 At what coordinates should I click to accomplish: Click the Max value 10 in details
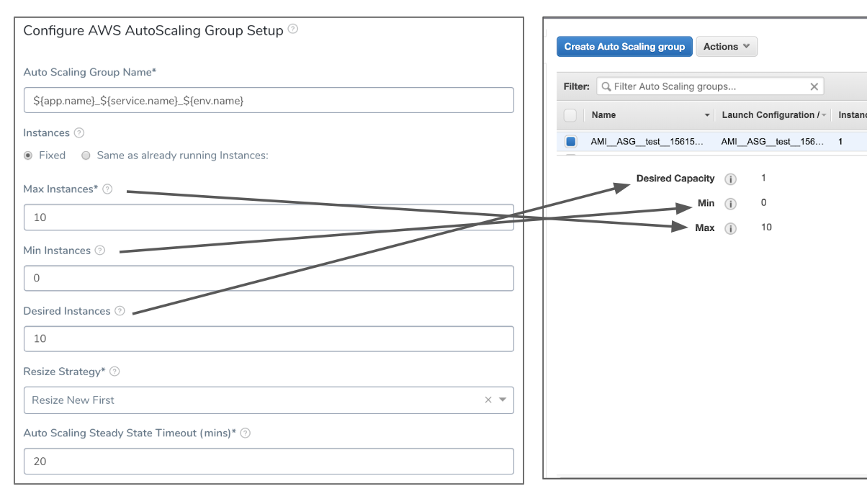pos(766,227)
